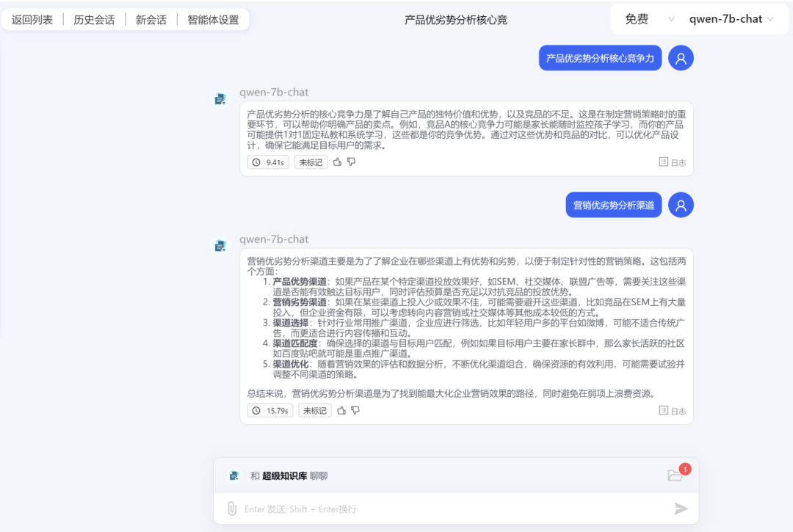The height and width of the screenshot is (532, 793).
Task: Click the 超级知识库 agent icon above input
Action: 233,475
